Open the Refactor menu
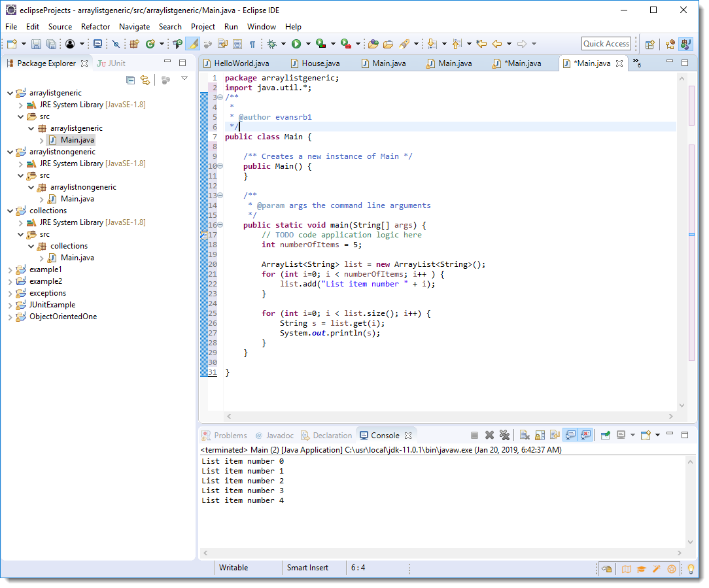This screenshot has width=709, height=588. [x=95, y=27]
